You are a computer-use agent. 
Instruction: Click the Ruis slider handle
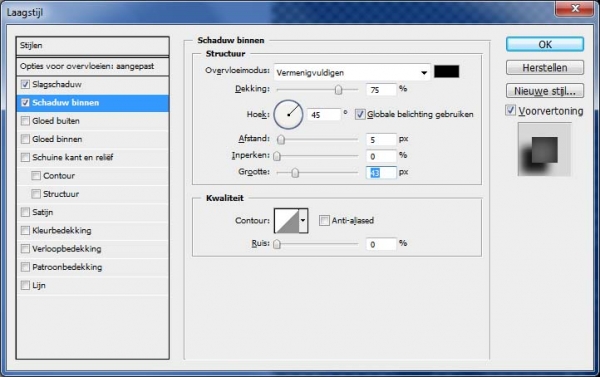(277, 244)
